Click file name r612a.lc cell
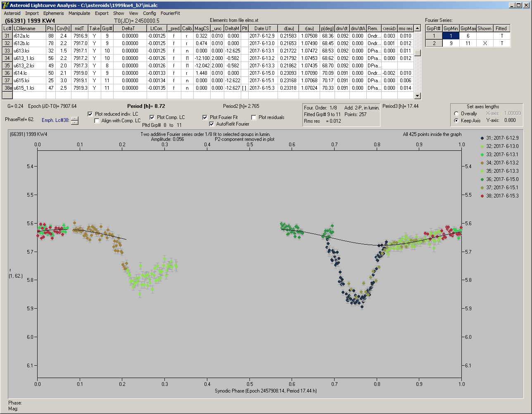Screen dimensions: 532x414 coord(29,36)
